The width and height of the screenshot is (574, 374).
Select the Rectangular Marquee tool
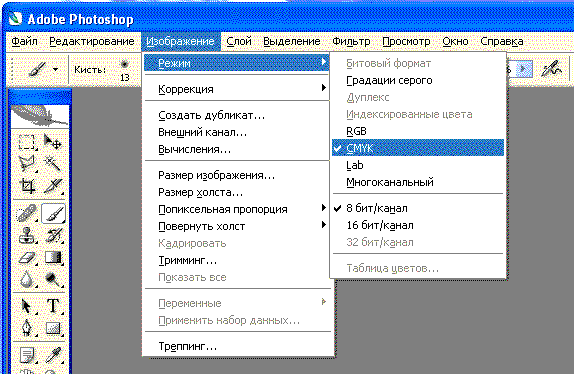coord(27,142)
